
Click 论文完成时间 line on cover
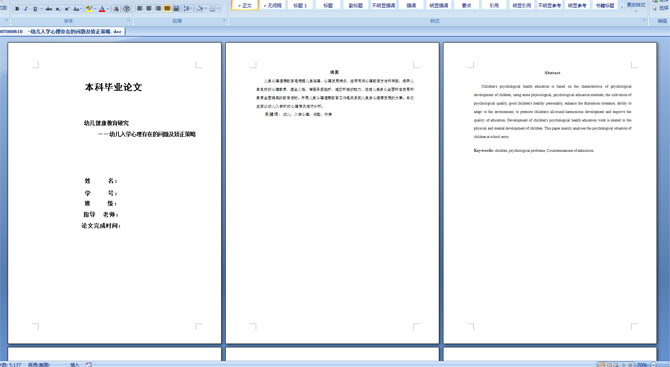click(101, 226)
